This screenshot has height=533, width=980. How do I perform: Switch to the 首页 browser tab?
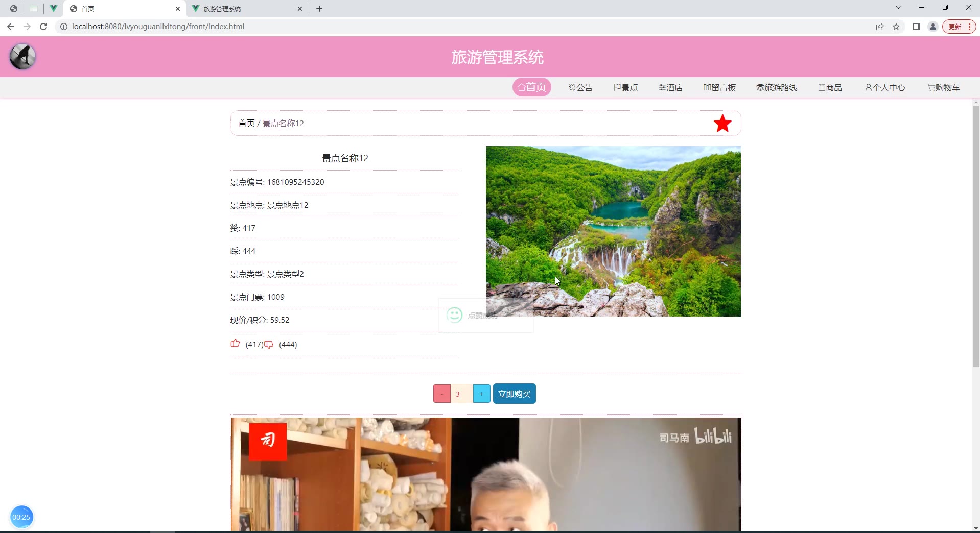125,9
